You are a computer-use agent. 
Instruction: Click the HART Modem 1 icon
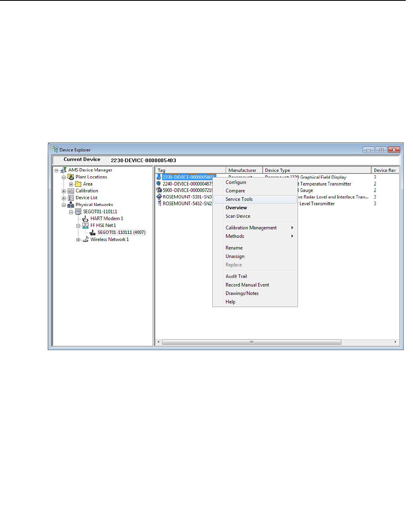tap(85, 219)
